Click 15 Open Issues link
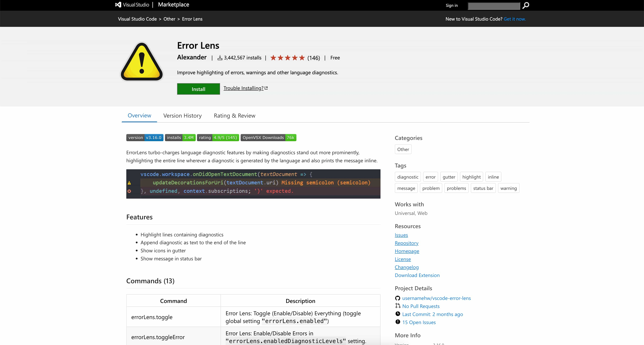This screenshot has width=644, height=345. (x=419, y=322)
